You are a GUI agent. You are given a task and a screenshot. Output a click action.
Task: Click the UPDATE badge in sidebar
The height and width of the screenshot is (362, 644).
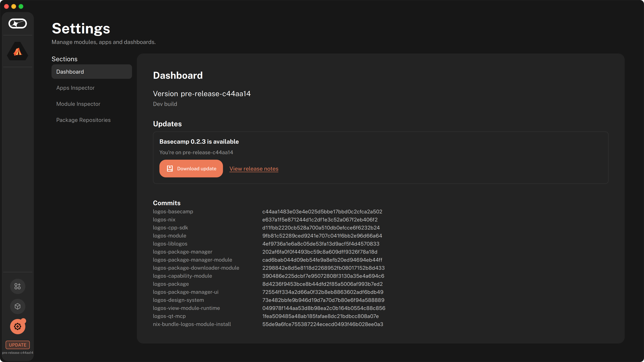pos(18,345)
